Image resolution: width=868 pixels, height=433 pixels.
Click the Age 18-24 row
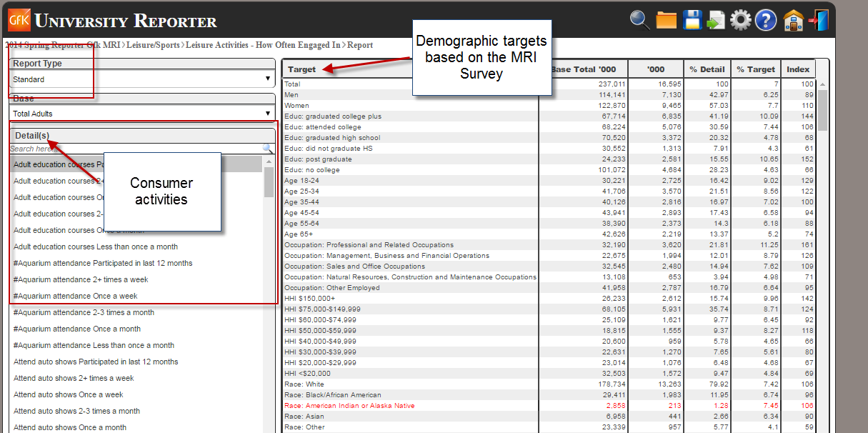click(549, 180)
